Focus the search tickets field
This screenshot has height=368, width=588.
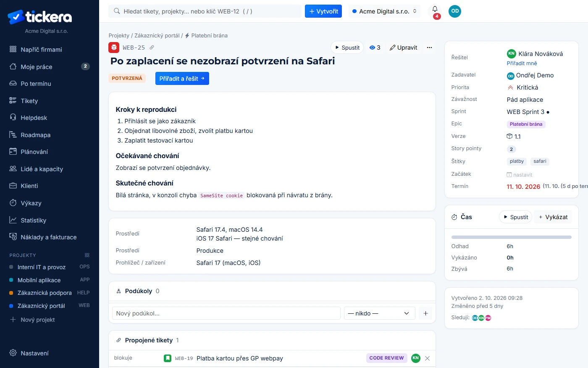coord(205,11)
